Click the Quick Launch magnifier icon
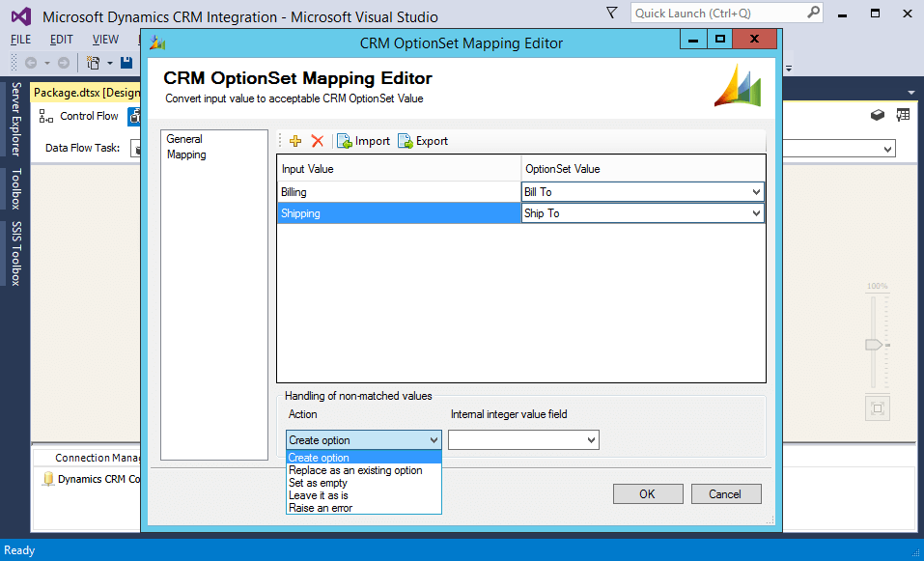This screenshot has height=561, width=924. pyautogui.click(x=813, y=13)
